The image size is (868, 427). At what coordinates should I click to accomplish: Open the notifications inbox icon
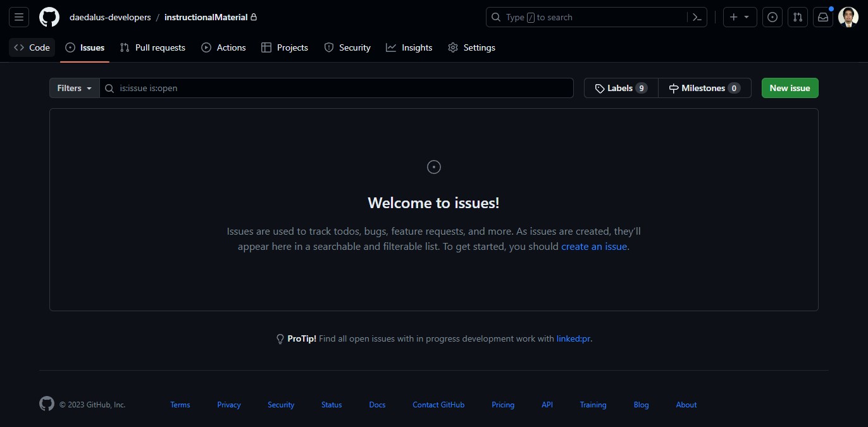(823, 17)
